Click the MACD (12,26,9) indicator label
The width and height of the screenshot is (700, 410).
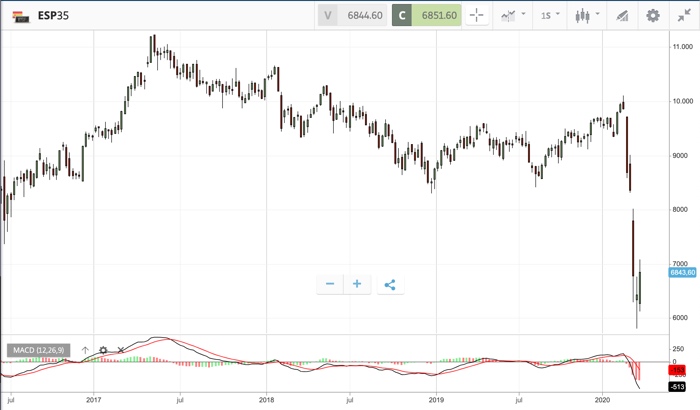click(38, 350)
